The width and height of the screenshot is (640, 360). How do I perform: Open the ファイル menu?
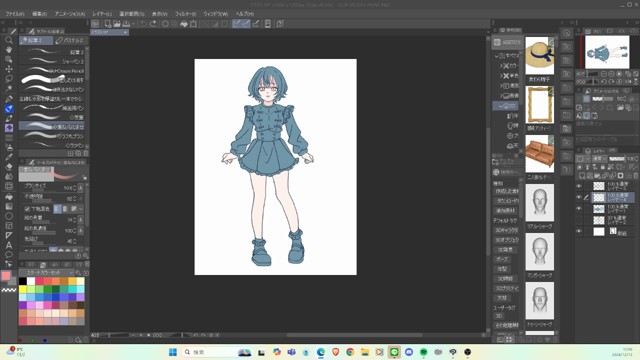coord(15,13)
